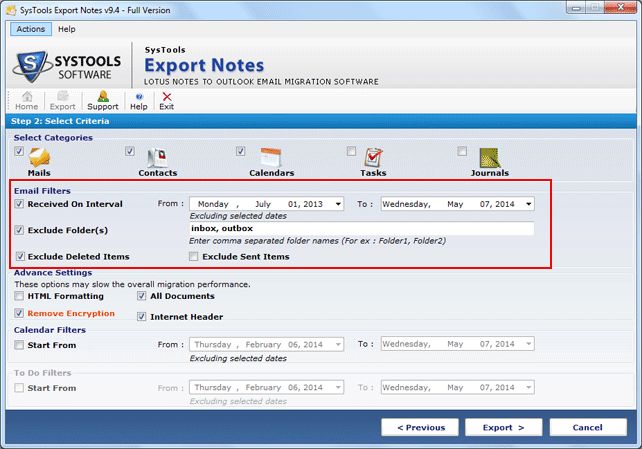Check Calendar Filters Start From checkbox
The height and width of the screenshot is (449, 642).
pyautogui.click(x=19, y=345)
